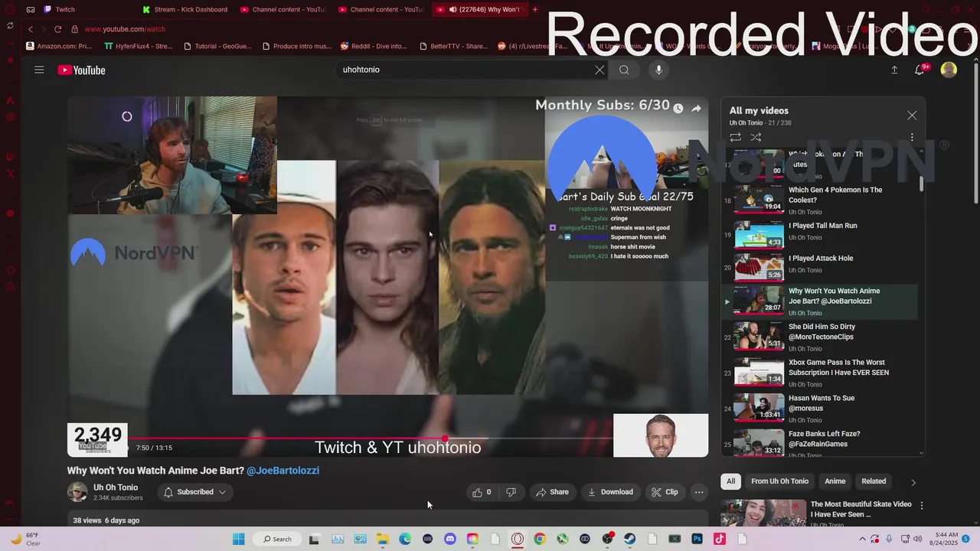
Task: Open a new browser tab with plus
Action: click(534, 9)
